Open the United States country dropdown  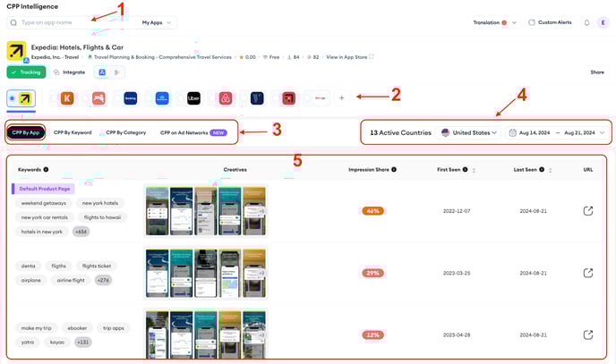(469, 132)
